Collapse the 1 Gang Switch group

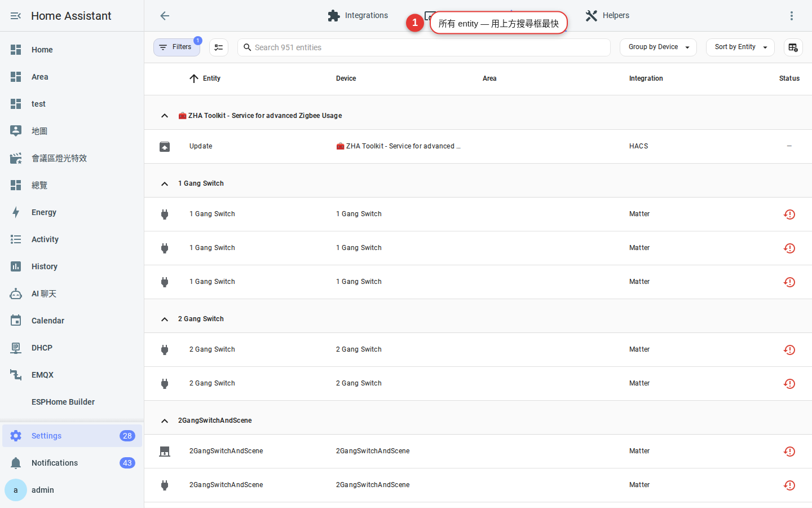click(x=165, y=183)
